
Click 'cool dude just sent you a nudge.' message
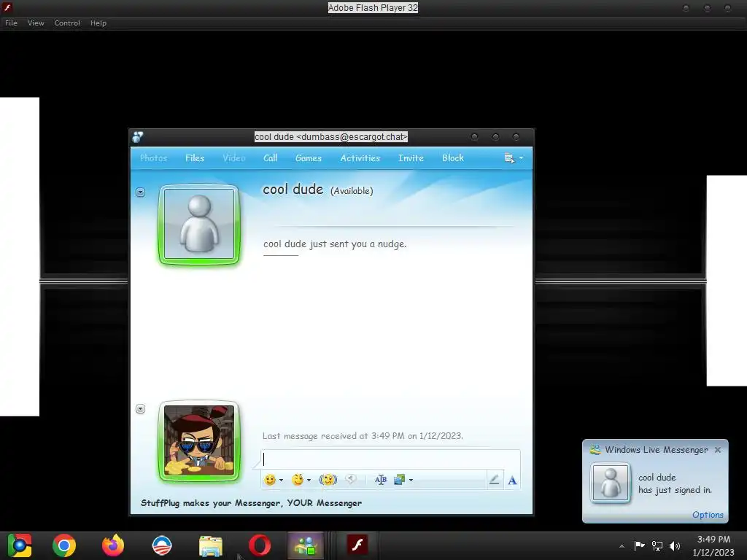pos(335,244)
